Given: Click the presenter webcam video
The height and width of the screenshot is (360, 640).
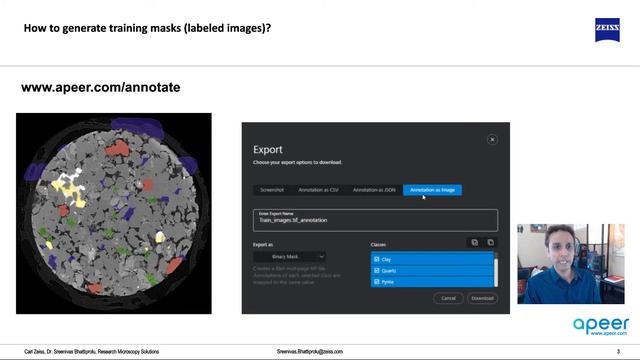Looking at the screenshot, I should pos(571,264).
